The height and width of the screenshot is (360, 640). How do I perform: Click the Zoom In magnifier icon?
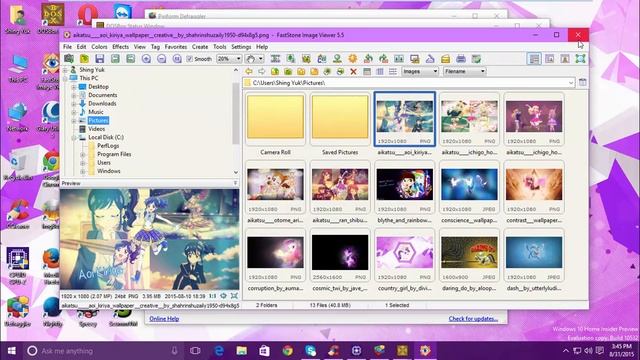146,59
